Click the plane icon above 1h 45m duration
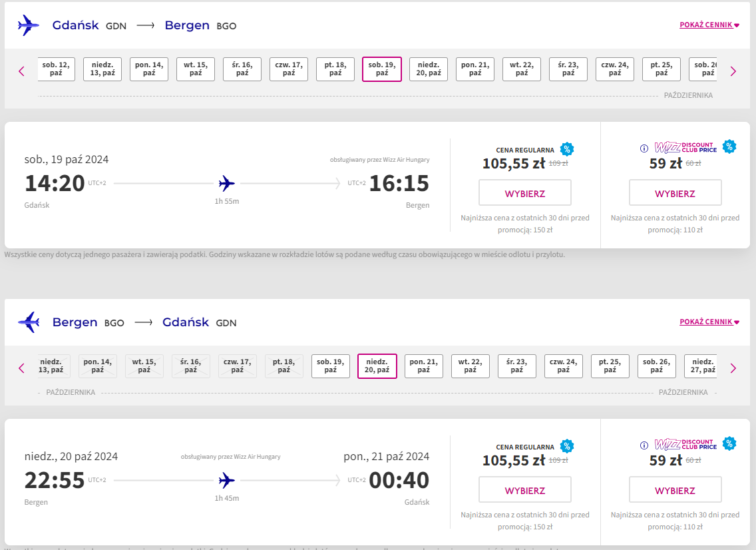This screenshot has width=756, height=550. point(227,481)
